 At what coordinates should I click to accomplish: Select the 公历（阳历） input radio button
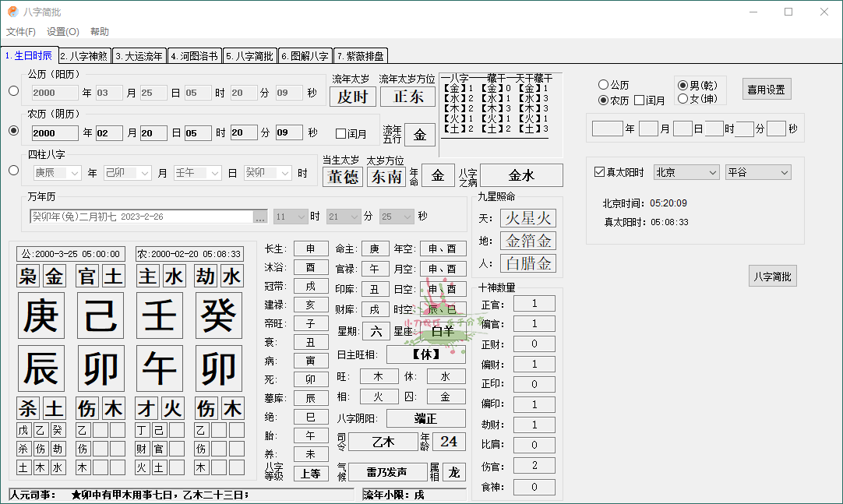click(13, 91)
